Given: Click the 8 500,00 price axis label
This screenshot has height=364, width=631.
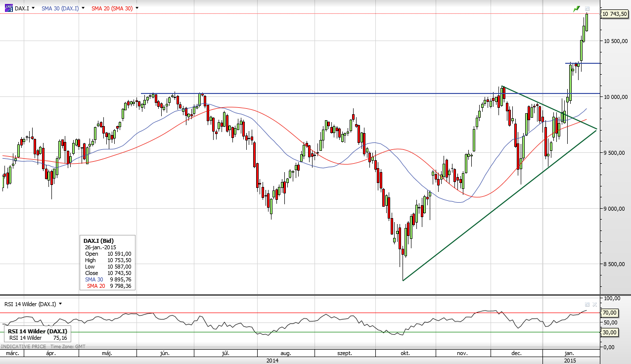Looking at the screenshot, I should [614, 264].
